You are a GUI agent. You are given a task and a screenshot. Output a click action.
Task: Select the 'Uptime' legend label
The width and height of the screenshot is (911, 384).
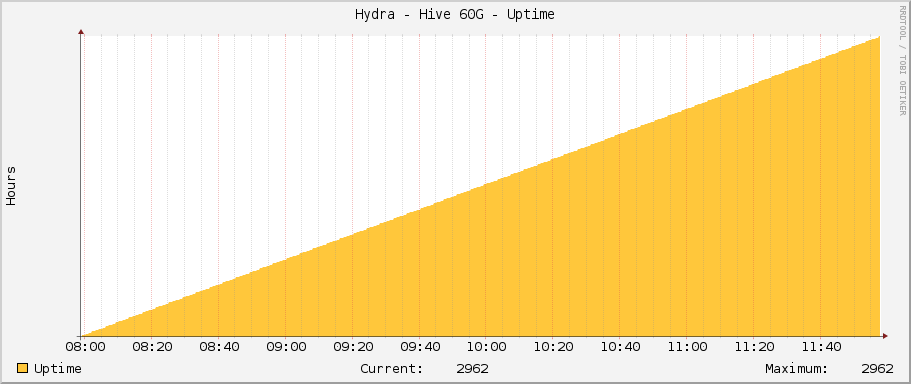(x=58, y=369)
